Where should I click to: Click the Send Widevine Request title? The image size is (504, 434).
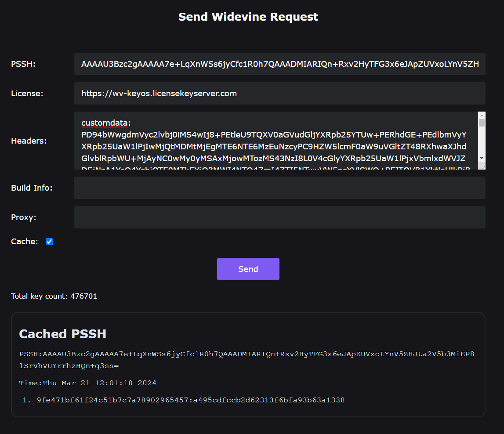coord(248,17)
